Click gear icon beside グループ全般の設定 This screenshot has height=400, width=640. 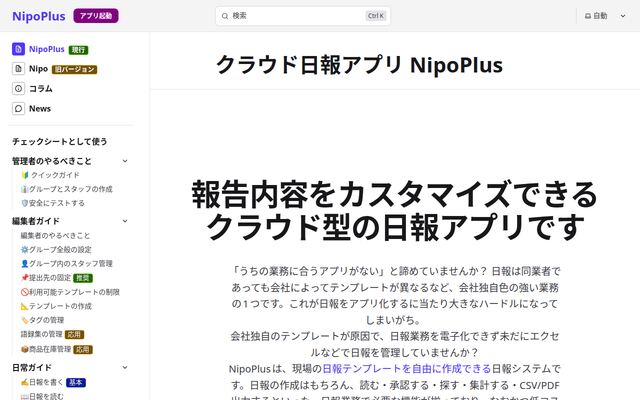point(24,249)
